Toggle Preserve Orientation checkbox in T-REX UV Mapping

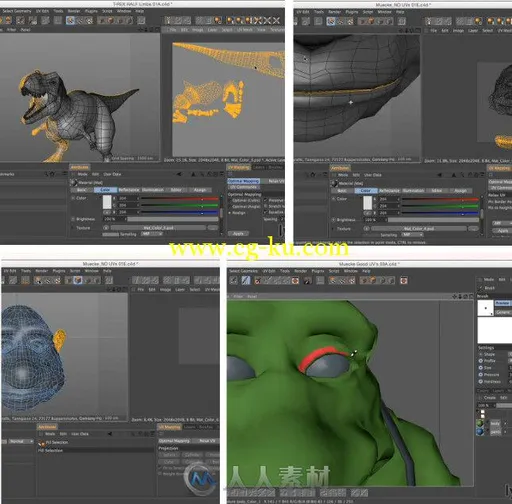point(266,200)
